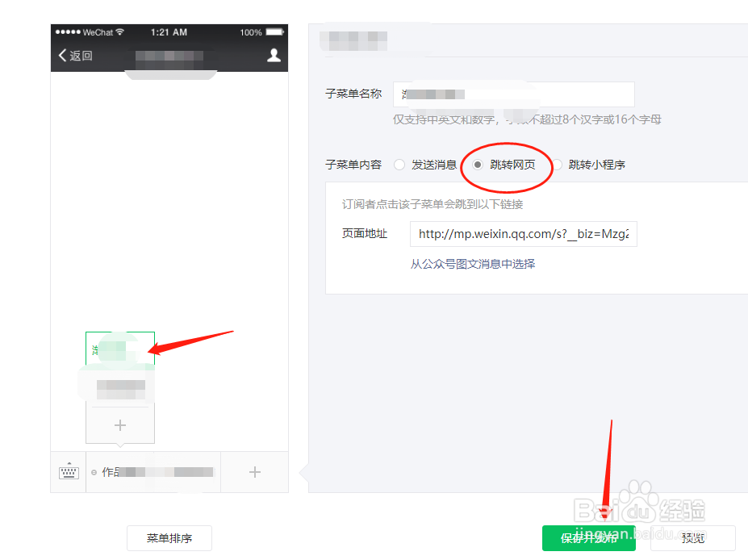
Task: Click inside the 子菜单名称 input field
Action: click(x=512, y=94)
